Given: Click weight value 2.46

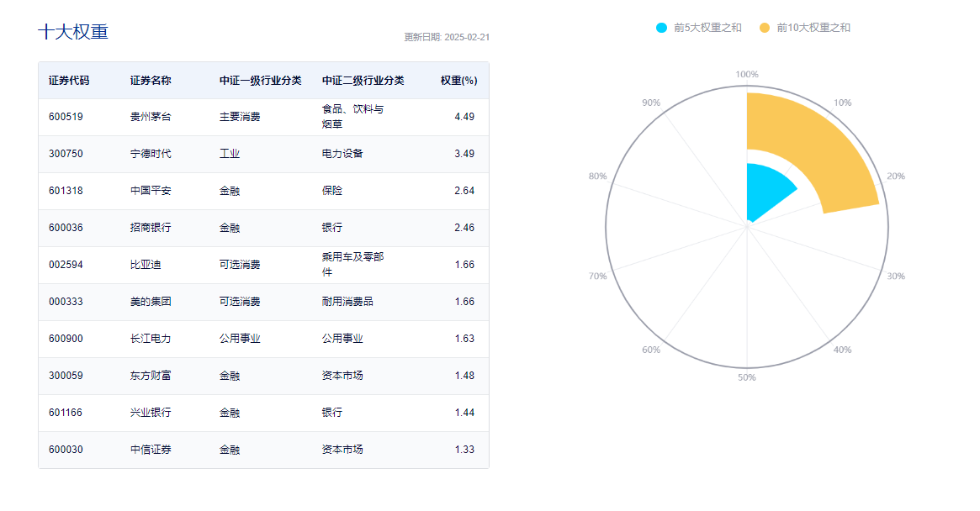Looking at the screenshot, I should (464, 228).
